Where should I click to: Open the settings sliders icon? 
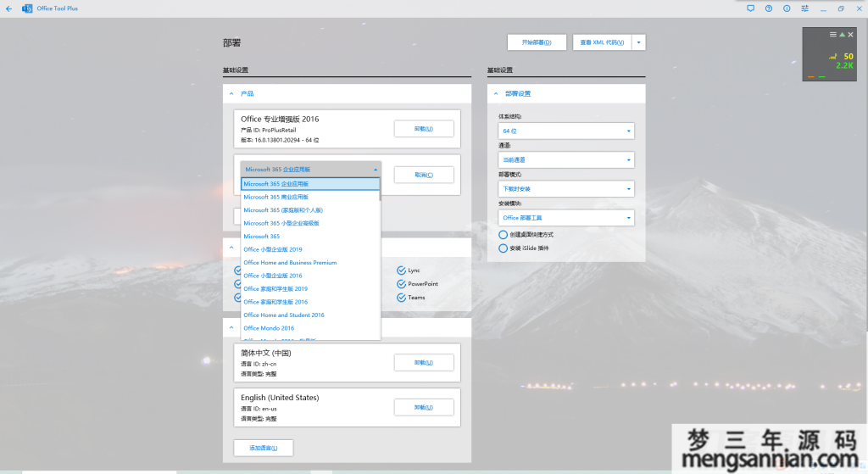805,8
